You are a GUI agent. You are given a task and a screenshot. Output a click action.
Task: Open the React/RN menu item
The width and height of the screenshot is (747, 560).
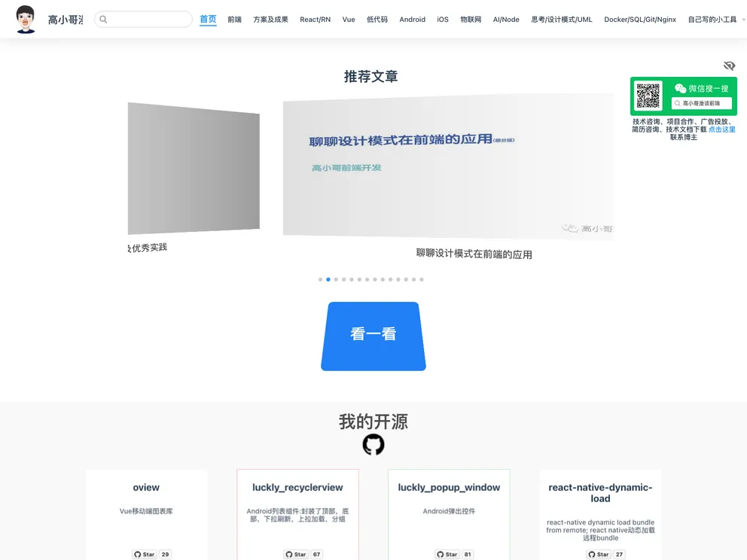[315, 20]
